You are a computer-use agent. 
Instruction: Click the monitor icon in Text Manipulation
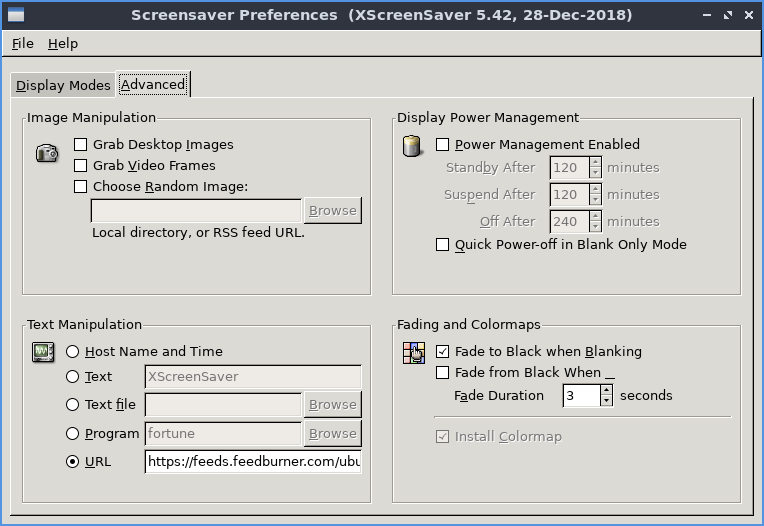43,352
